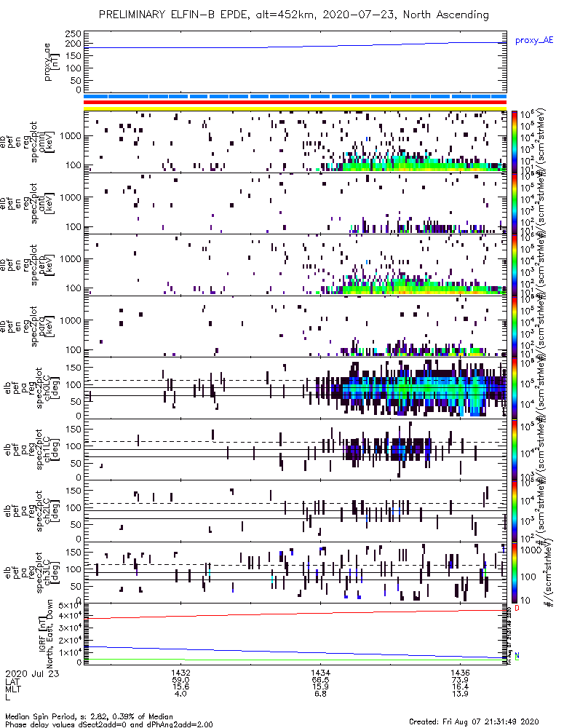This screenshot has height=728, width=564.
Task: Click the blue segmented bar under proxy_ae plot
Action: pos(295,96)
